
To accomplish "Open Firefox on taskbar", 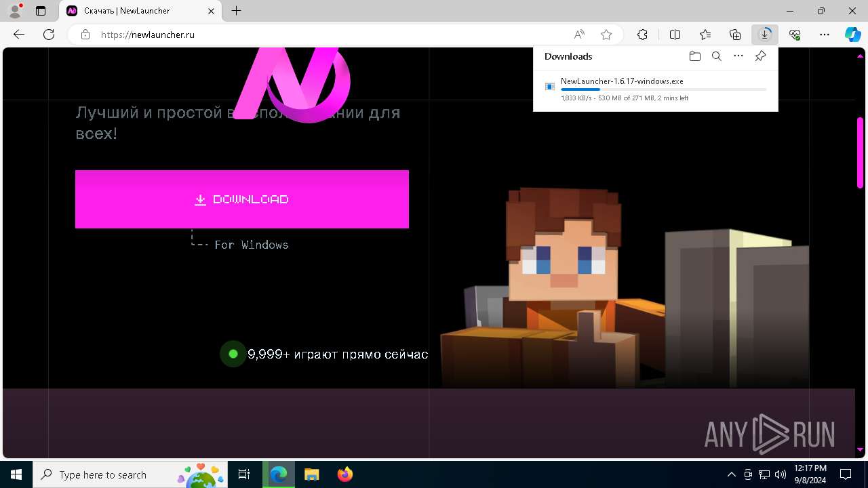I will [x=344, y=474].
